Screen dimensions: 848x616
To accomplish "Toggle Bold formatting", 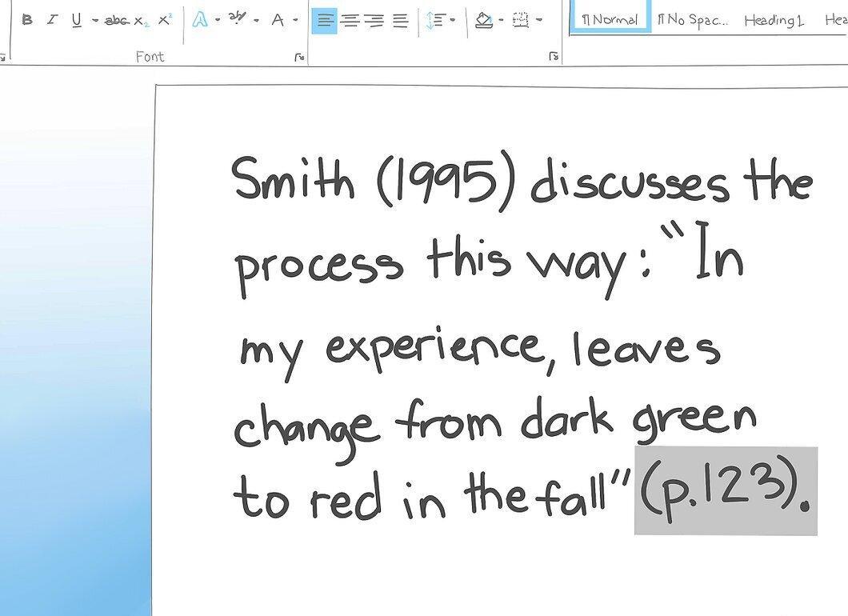I will [27, 20].
